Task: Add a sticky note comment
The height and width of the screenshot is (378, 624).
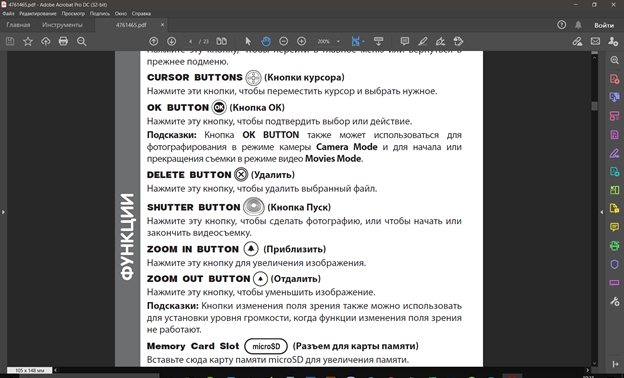Action: (405, 41)
